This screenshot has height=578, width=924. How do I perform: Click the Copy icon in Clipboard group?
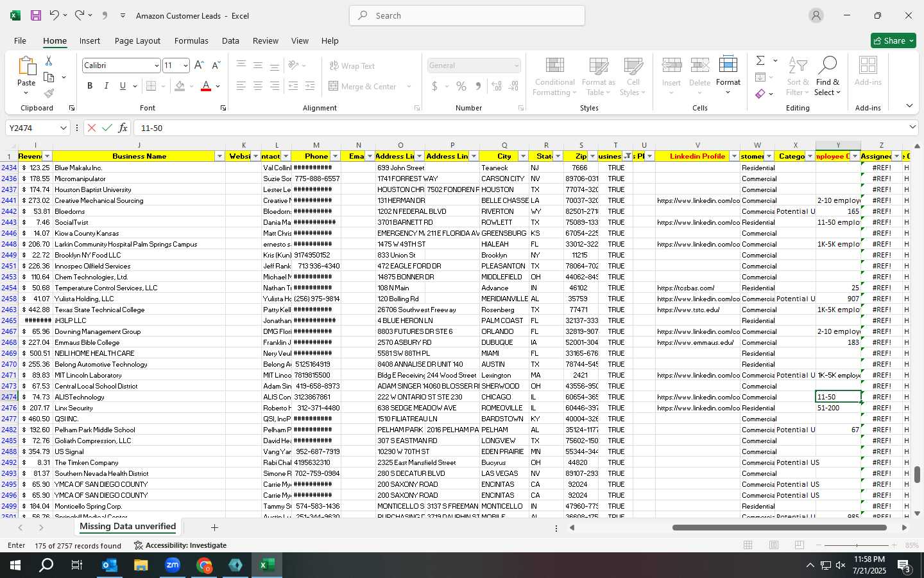pos(49,77)
